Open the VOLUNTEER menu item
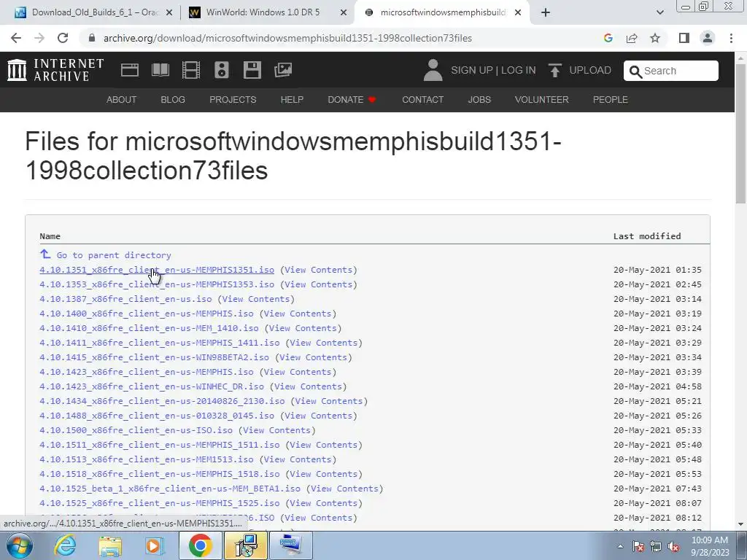Viewport: 747px width, 560px height. [542, 99]
